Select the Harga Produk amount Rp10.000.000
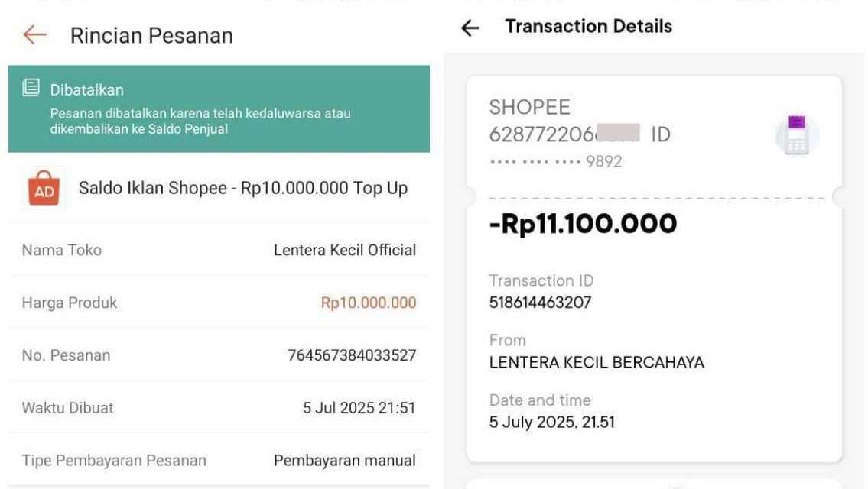The height and width of the screenshot is (489, 868). (367, 302)
